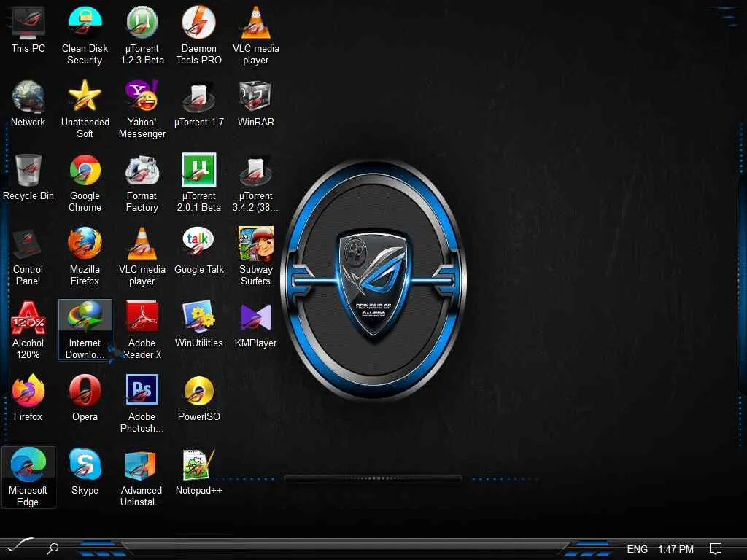Viewport: 747px width, 560px height.
Task: Open the Start menu button
Action: [x=20, y=545]
